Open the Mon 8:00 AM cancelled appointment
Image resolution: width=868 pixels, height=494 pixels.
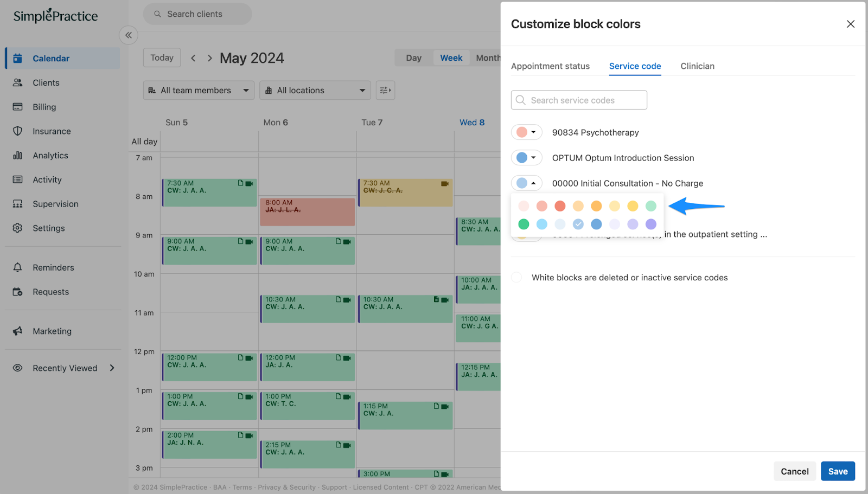[307, 212]
